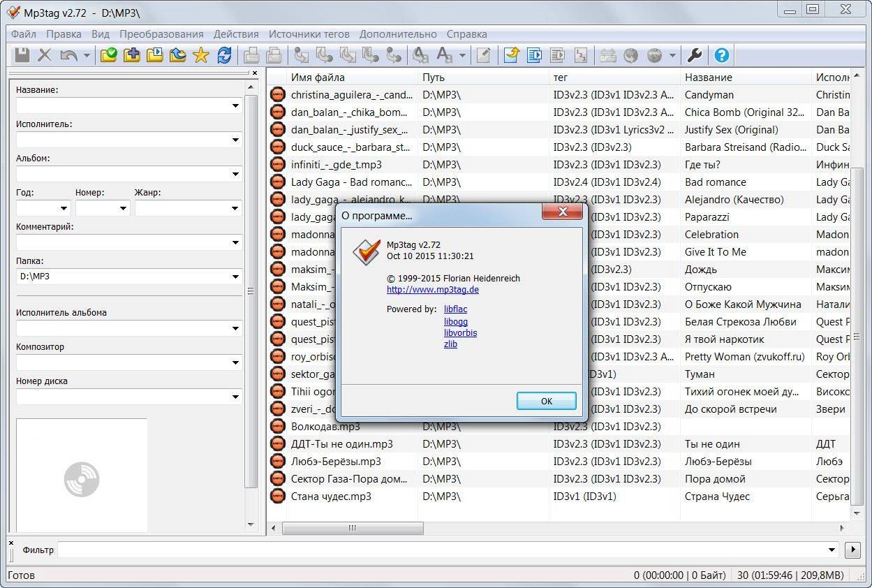This screenshot has width=872, height=588.
Task: Click the Change directory folder icon
Action: click(109, 55)
